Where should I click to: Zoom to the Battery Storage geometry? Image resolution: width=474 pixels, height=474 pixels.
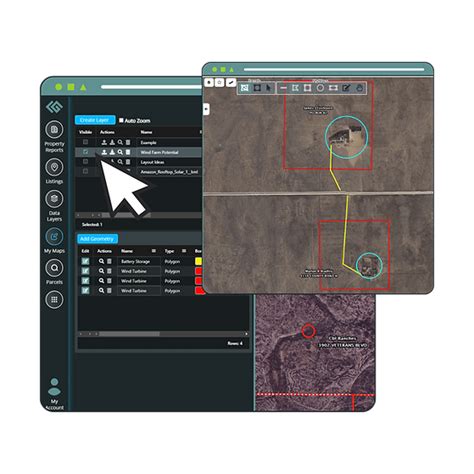(101, 261)
